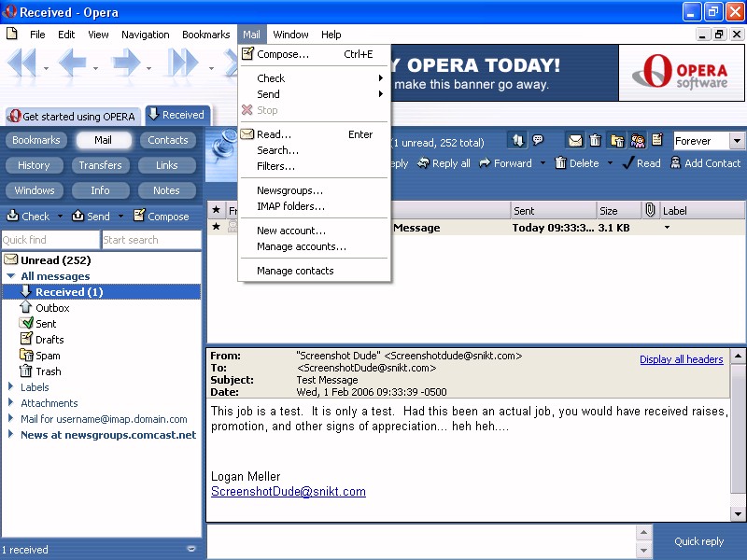Image resolution: width=747 pixels, height=560 pixels.
Task: Open the Check dropdown arrow in panel
Action: (60, 217)
